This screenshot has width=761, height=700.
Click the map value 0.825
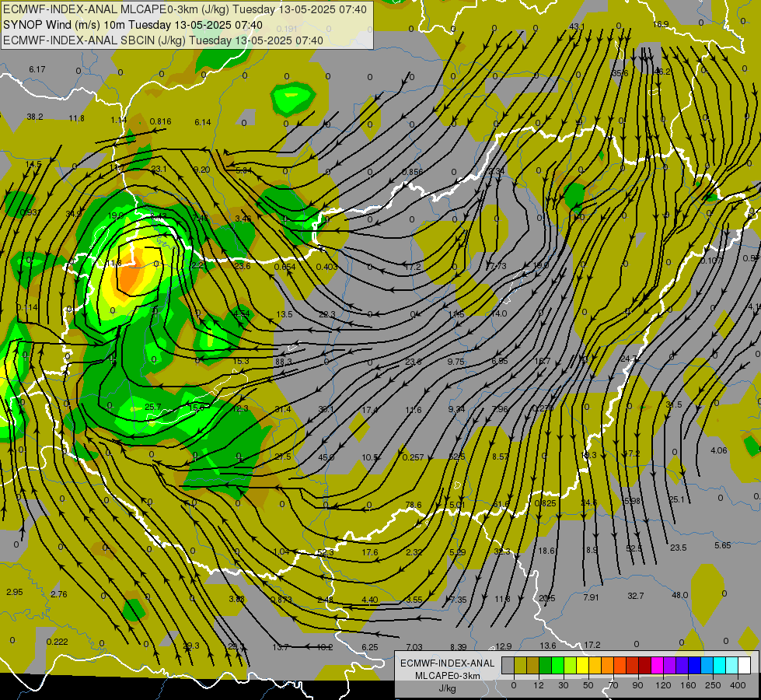point(545,503)
